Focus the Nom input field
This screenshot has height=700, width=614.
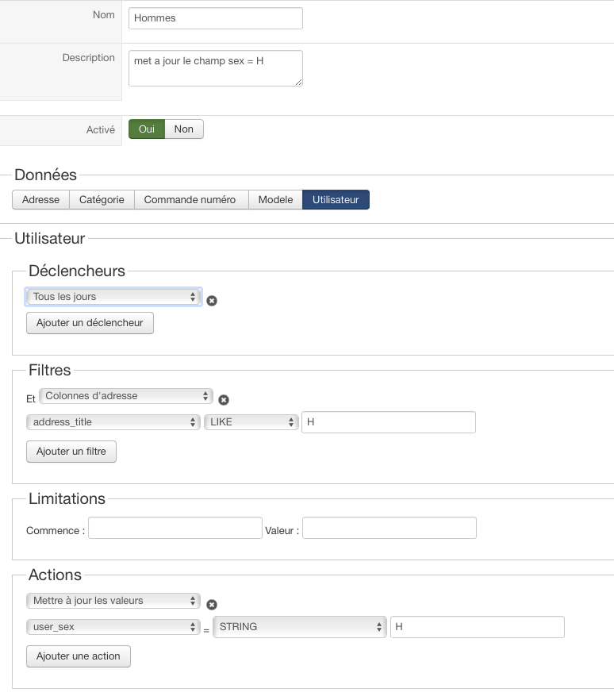click(215, 18)
